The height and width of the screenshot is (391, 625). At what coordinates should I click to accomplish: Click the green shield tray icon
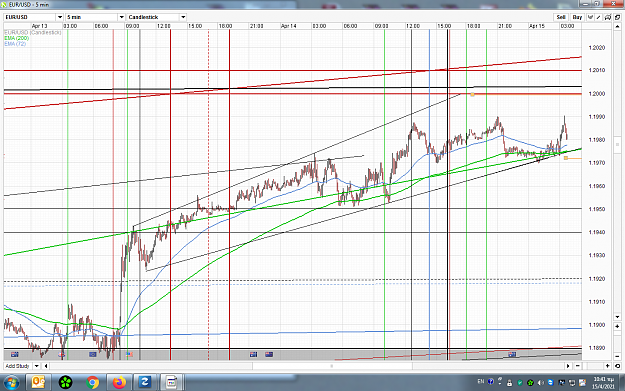520,383
